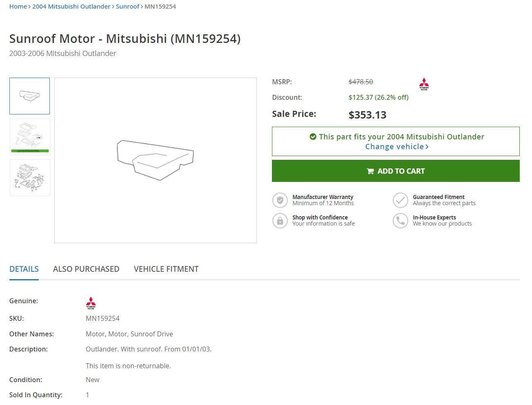
Task: Switch to the Details tab
Action: click(x=24, y=269)
